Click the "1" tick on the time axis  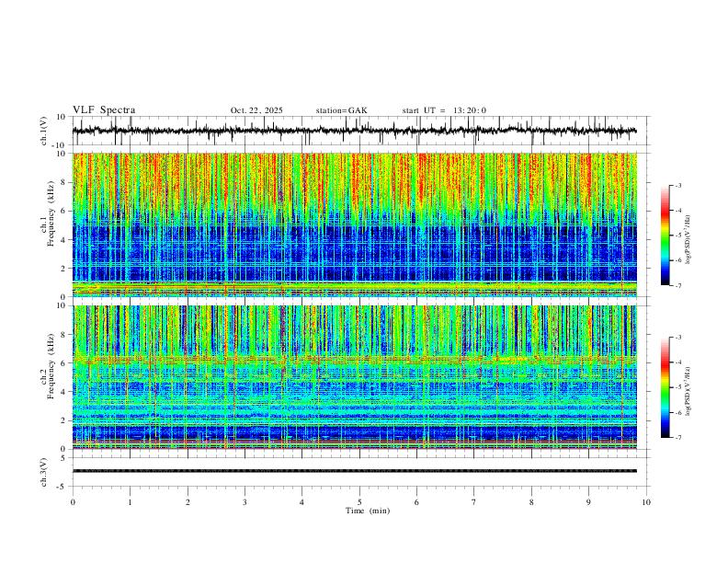(x=130, y=502)
